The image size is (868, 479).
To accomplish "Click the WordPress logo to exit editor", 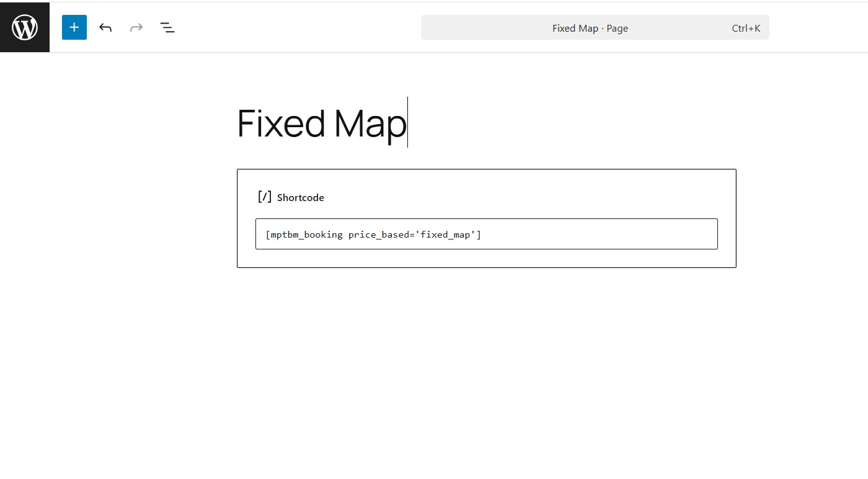I will point(25,27).
